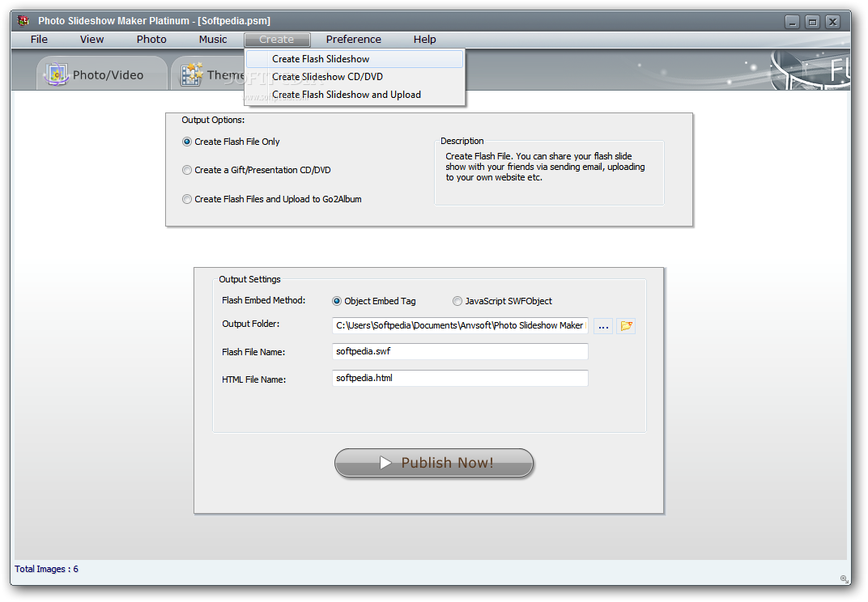Open the Preference menu
This screenshot has width=868, height=602.
353,40
